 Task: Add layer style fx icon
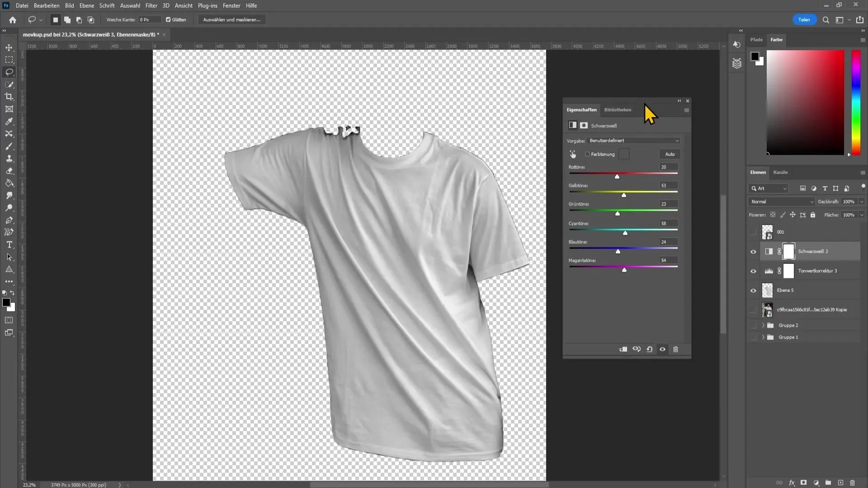tap(792, 483)
